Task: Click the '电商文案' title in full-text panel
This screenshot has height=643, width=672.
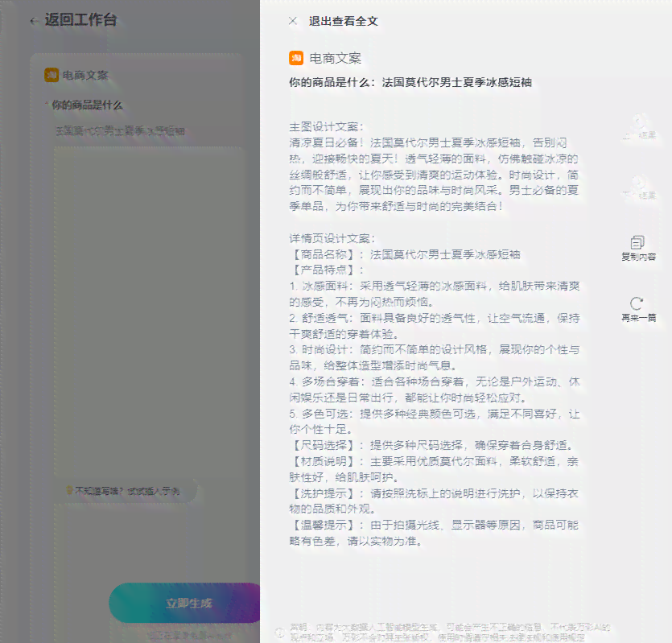Action: tap(335, 58)
